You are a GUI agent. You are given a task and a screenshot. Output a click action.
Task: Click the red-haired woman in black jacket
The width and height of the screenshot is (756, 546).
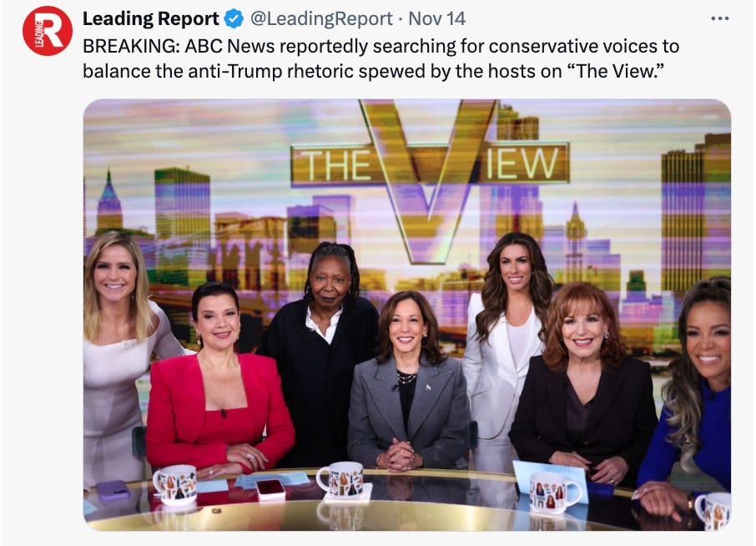point(584,386)
